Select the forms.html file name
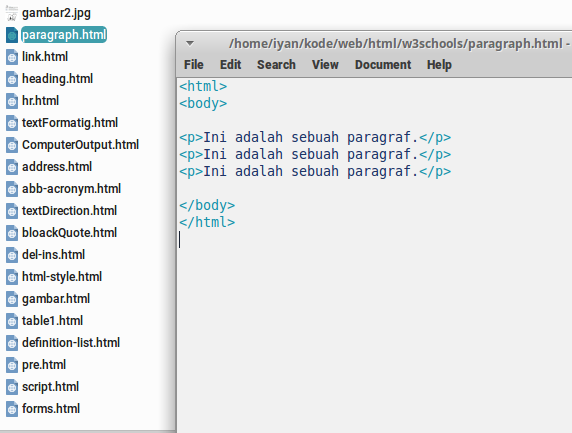 (51, 409)
